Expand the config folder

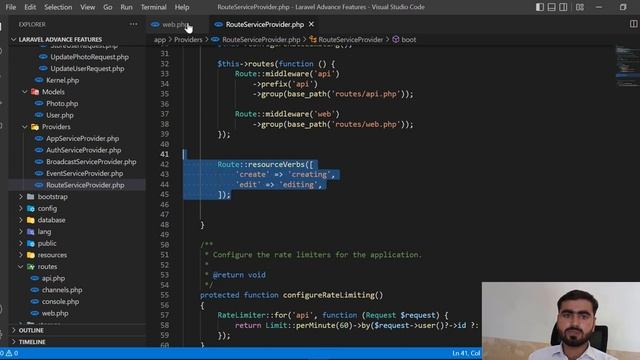(x=21, y=208)
